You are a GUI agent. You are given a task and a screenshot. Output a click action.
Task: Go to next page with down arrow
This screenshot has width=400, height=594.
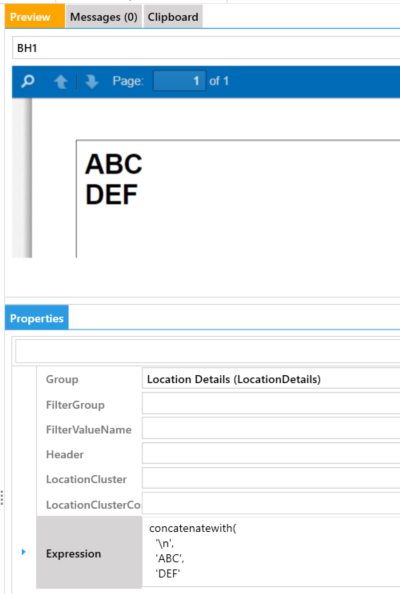(92, 81)
